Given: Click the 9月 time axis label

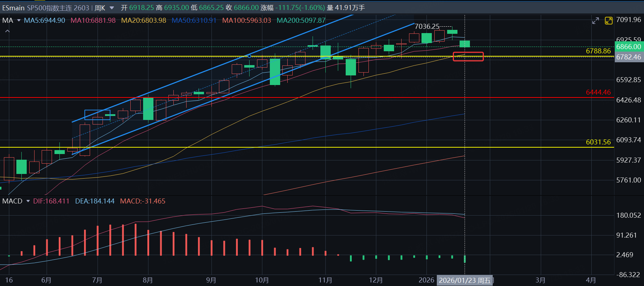Looking at the screenshot, I should (211, 280).
